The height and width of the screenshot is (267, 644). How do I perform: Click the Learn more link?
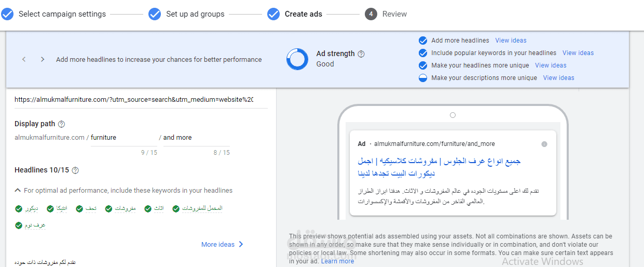337,261
